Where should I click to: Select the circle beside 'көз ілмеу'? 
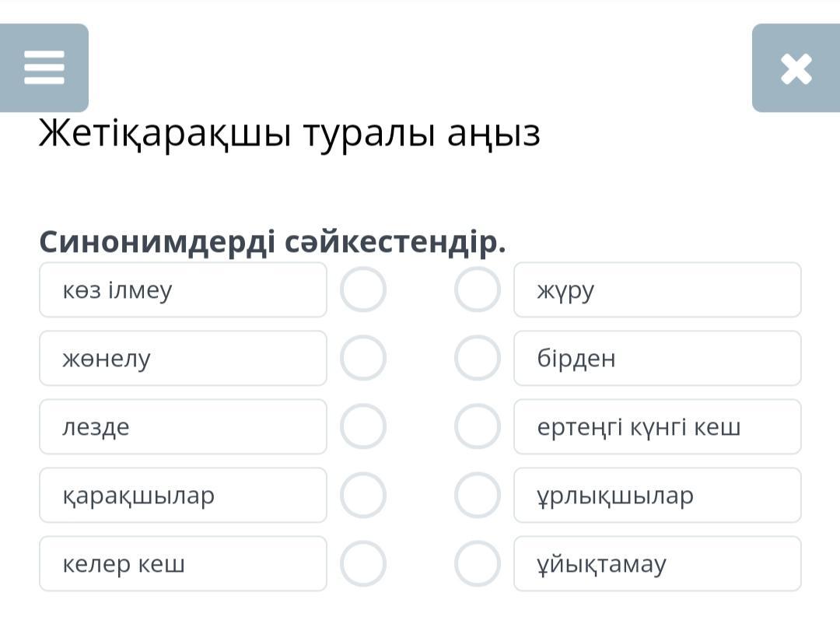tap(362, 290)
